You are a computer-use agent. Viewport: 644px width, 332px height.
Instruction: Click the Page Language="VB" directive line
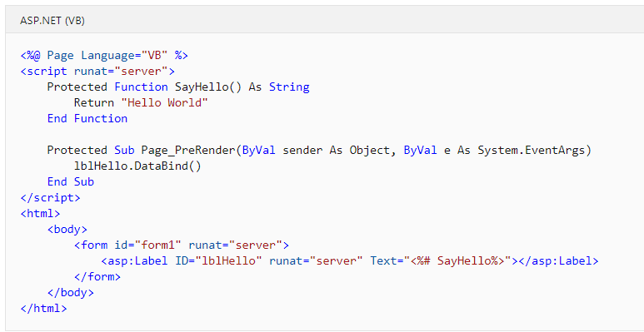click(x=104, y=56)
